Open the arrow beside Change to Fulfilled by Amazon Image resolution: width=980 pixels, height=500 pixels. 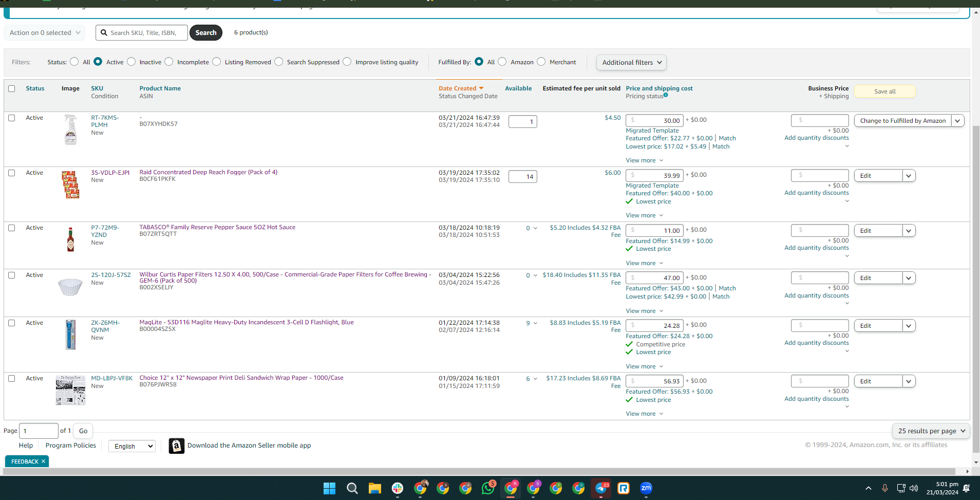click(x=958, y=121)
